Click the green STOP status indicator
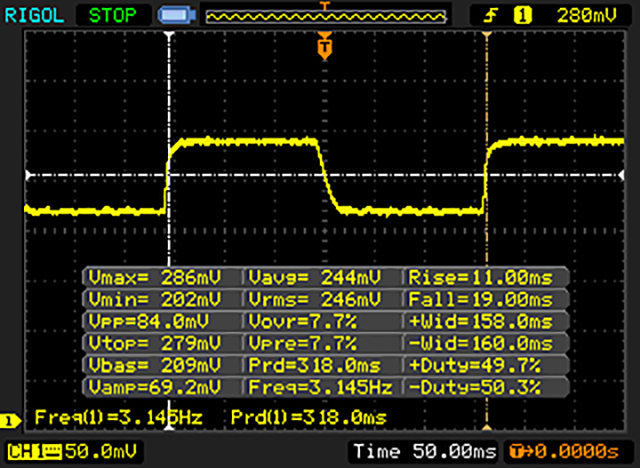640x468 pixels. (113, 16)
